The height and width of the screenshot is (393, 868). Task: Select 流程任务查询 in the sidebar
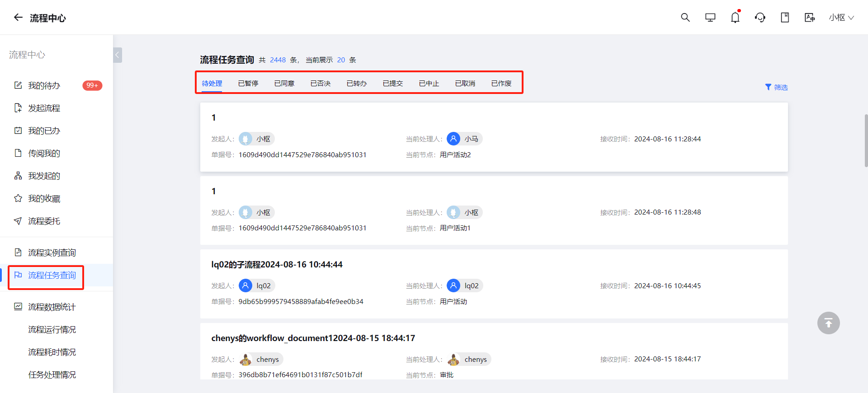(57, 275)
